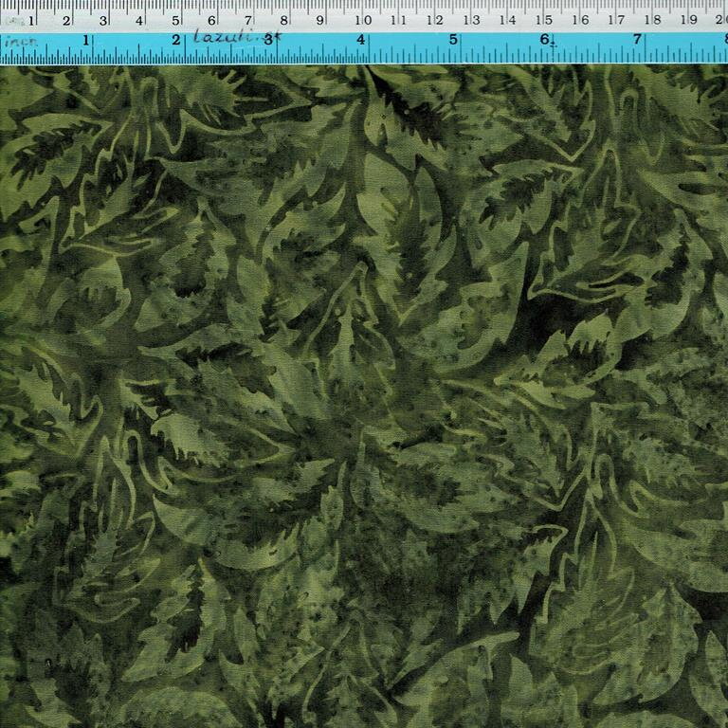Click number 7 on the blue inch ruler

point(637,39)
